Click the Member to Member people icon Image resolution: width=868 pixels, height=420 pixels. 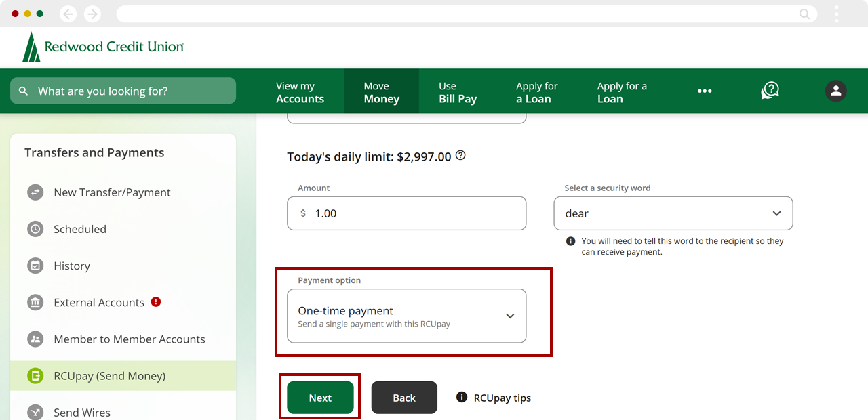point(35,339)
